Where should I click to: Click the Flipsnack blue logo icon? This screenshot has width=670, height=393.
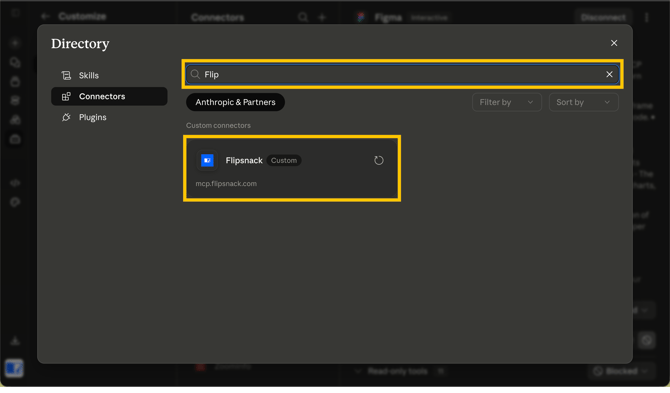click(207, 161)
